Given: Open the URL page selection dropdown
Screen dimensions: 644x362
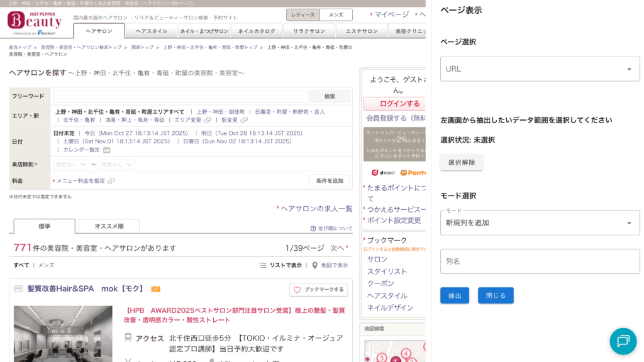Looking at the screenshot, I should tap(540, 69).
